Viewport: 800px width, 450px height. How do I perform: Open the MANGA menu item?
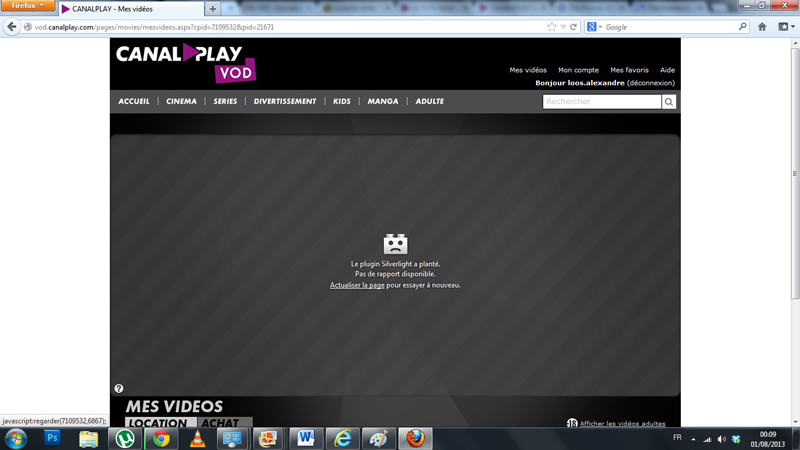383,102
